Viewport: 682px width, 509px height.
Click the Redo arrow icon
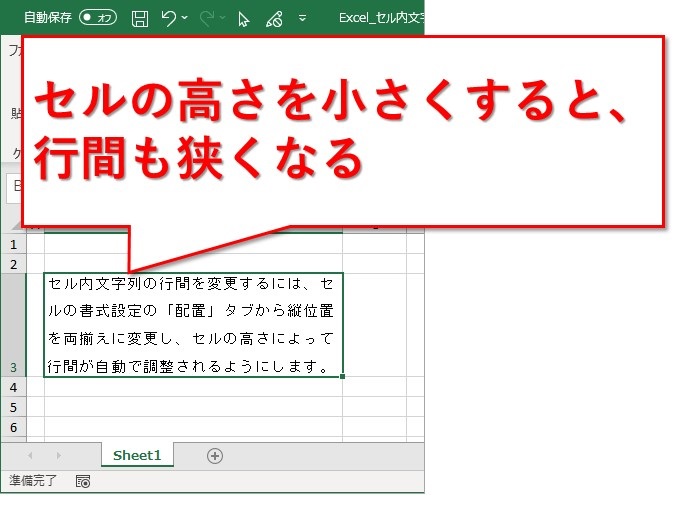(x=207, y=18)
